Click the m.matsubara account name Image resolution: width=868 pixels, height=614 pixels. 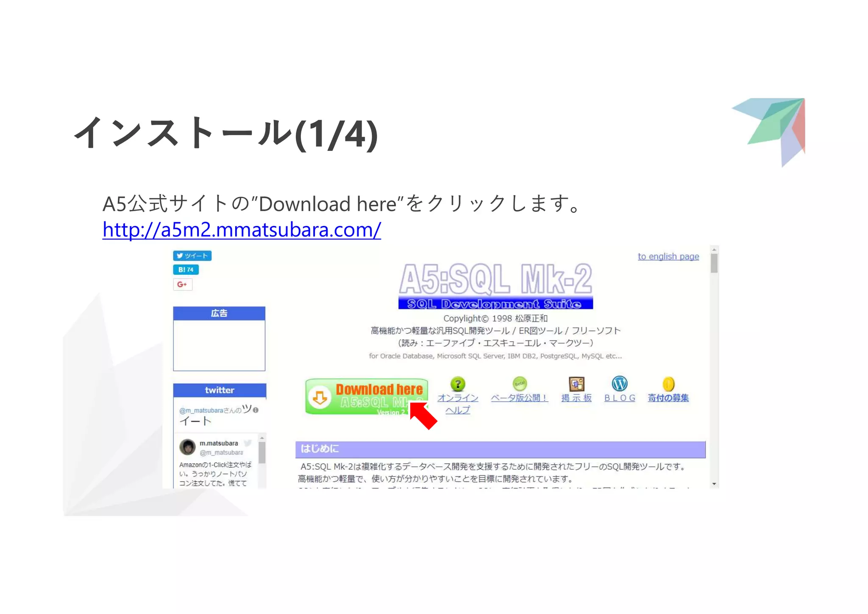pos(219,443)
